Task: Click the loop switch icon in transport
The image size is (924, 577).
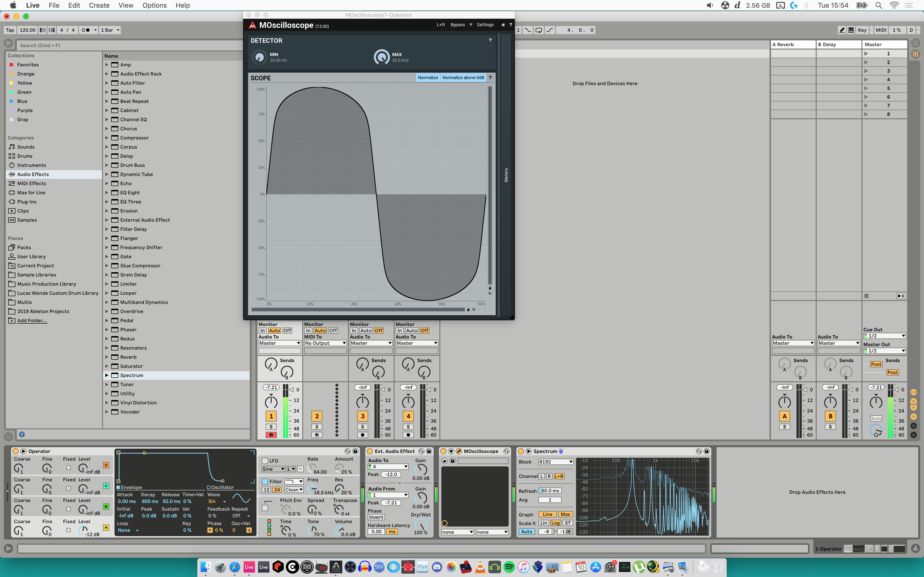Action: point(538,30)
